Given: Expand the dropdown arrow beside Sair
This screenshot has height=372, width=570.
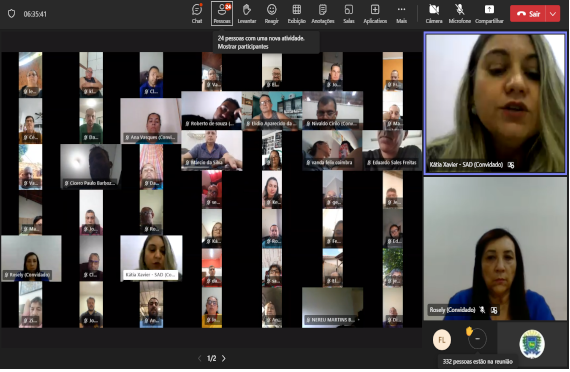Looking at the screenshot, I should (x=553, y=14).
